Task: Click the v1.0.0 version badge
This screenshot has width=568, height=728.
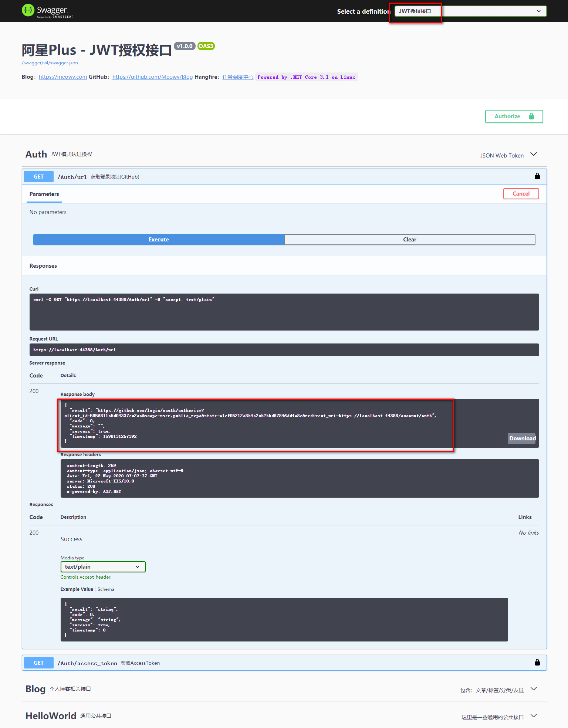Action: (184, 46)
